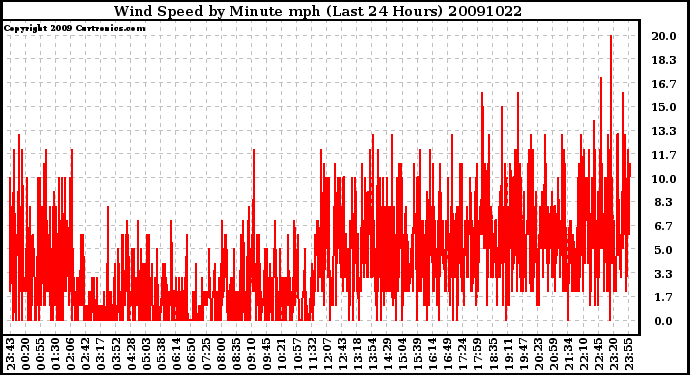Viewport: 690px width, 375px height.
Task: Click the 05:03 time label
Action: tap(146, 354)
